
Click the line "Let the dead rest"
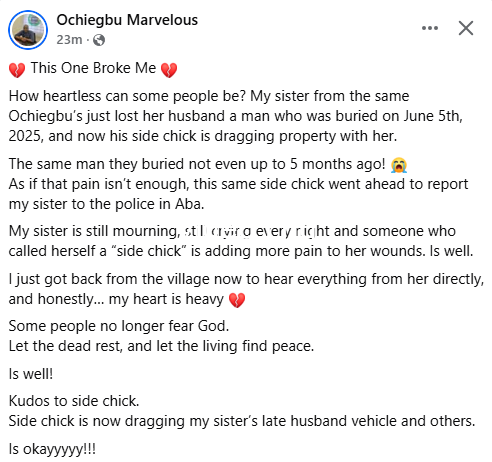point(161,346)
